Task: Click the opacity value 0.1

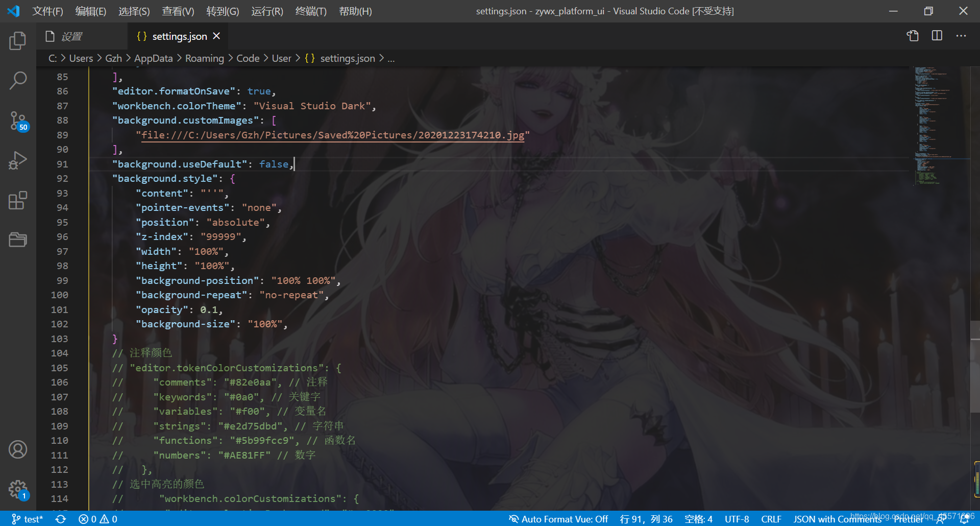Action: pos(209,309)
